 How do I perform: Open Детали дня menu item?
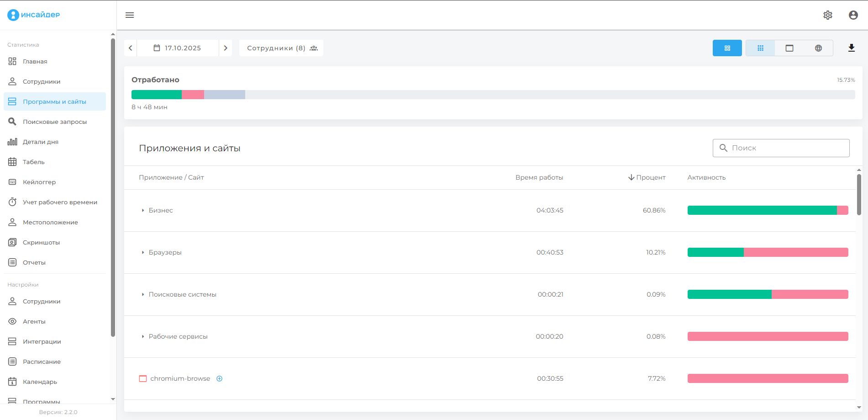(41, 142)
